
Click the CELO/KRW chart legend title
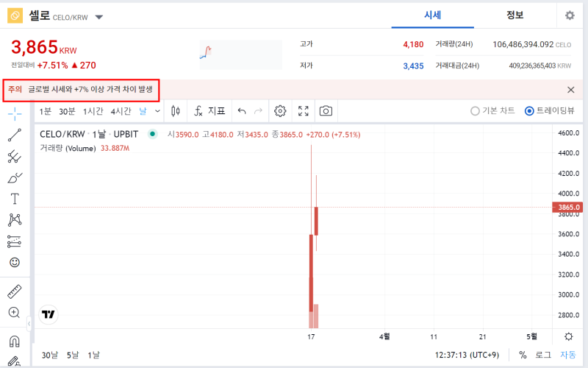click(89, 134)
